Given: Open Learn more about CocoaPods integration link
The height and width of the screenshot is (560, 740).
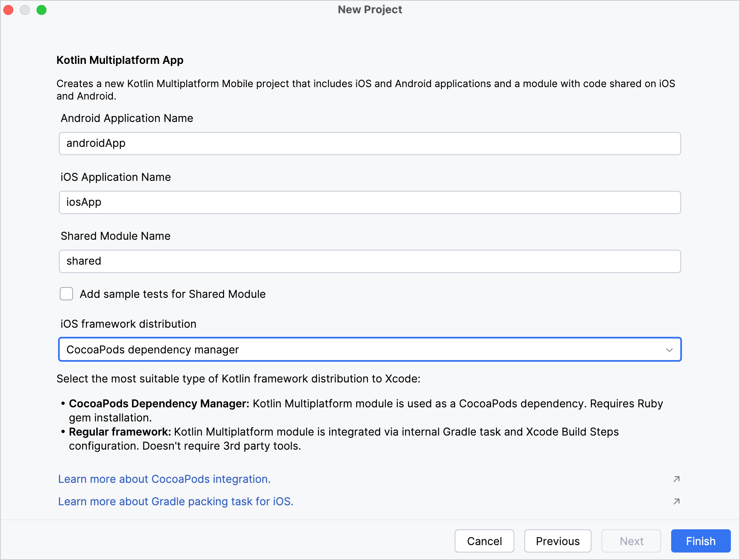Looking at the screenshot, I should (164, 479).
